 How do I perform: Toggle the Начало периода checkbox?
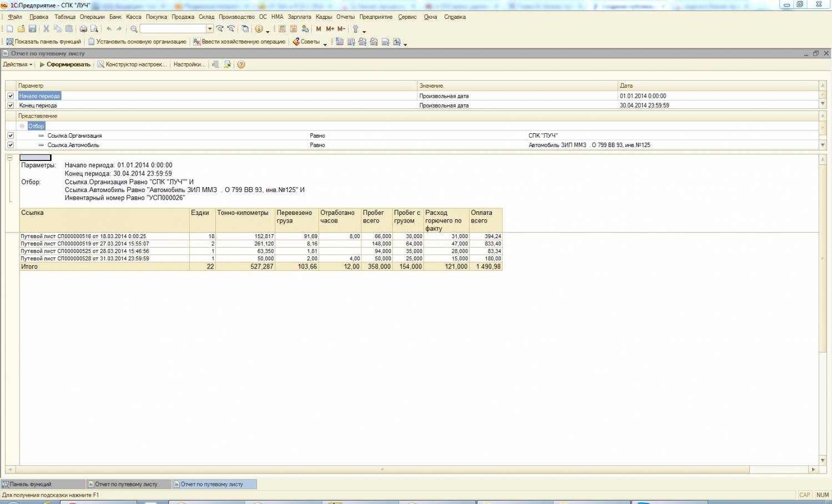[x=11, y=95]
